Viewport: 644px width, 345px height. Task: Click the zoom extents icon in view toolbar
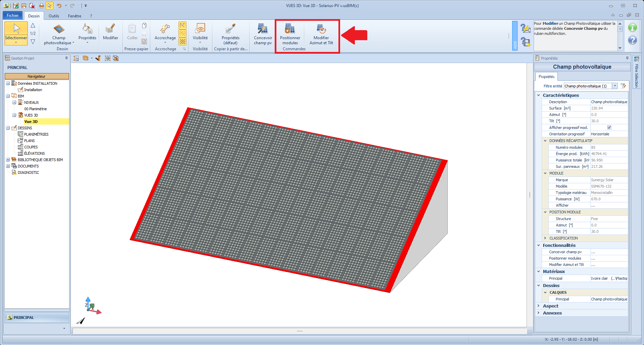point(108,58)
